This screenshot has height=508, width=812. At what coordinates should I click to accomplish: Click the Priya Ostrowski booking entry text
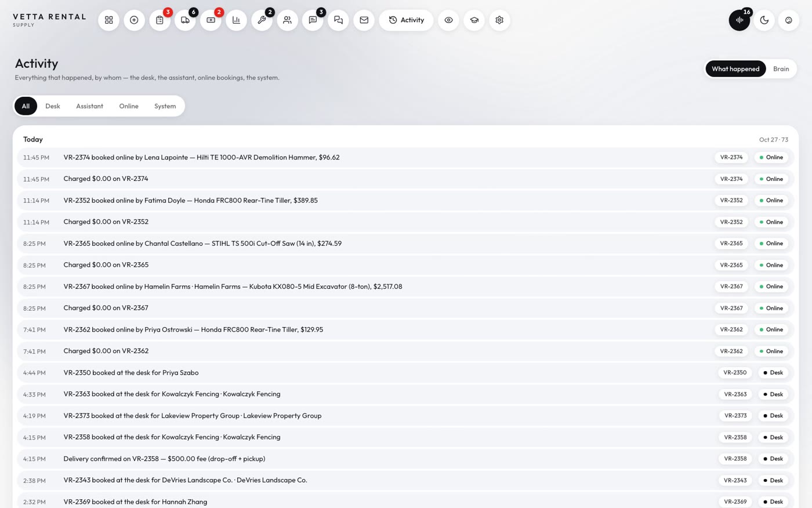(193, 329)
